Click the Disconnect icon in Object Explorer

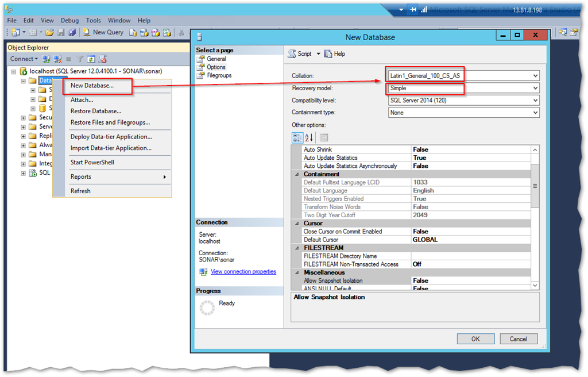click(x=57, y=59)
